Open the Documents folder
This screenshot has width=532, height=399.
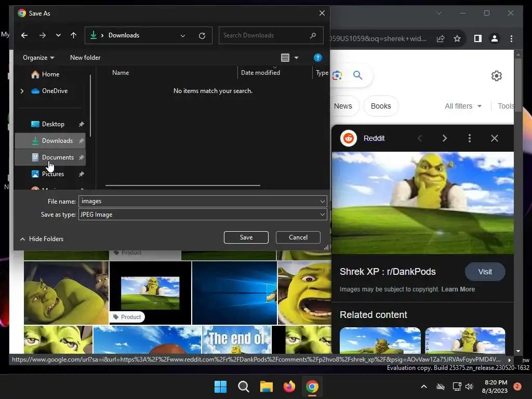pos(50,157)
